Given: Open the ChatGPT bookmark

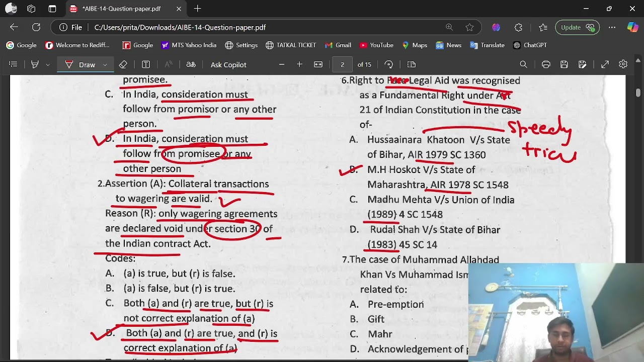Looking at the screenshot, I should (530, 45).
